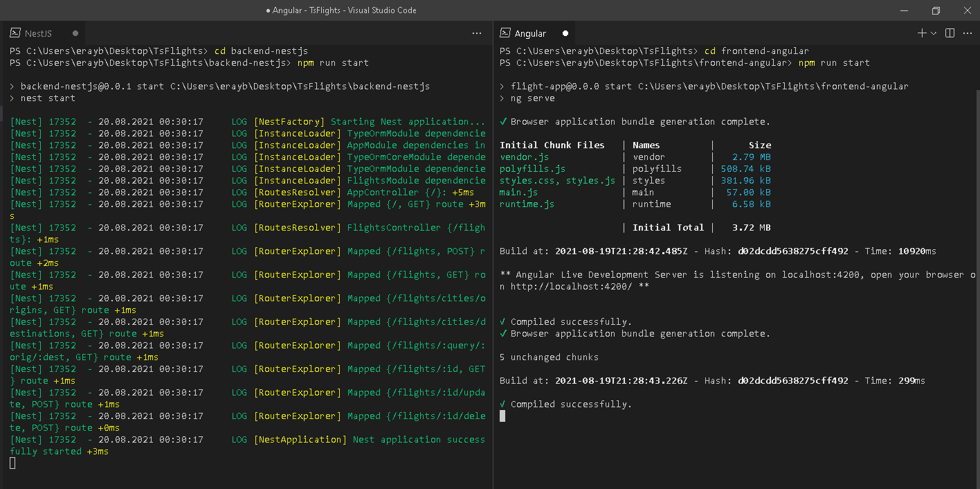
Task: Click the vendor.js file name in build output
Action: [x=524, y=157]
